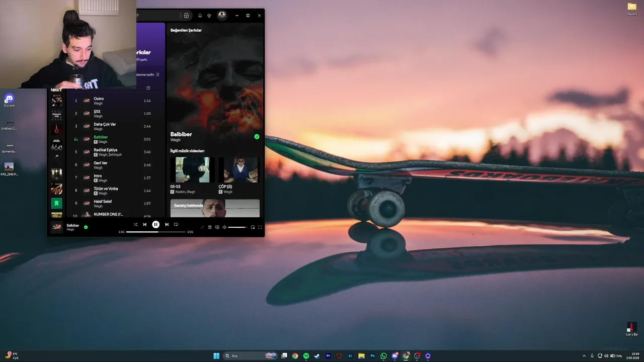
Task: Toggle shuffle in Spotify player bar
Action: 135,225
